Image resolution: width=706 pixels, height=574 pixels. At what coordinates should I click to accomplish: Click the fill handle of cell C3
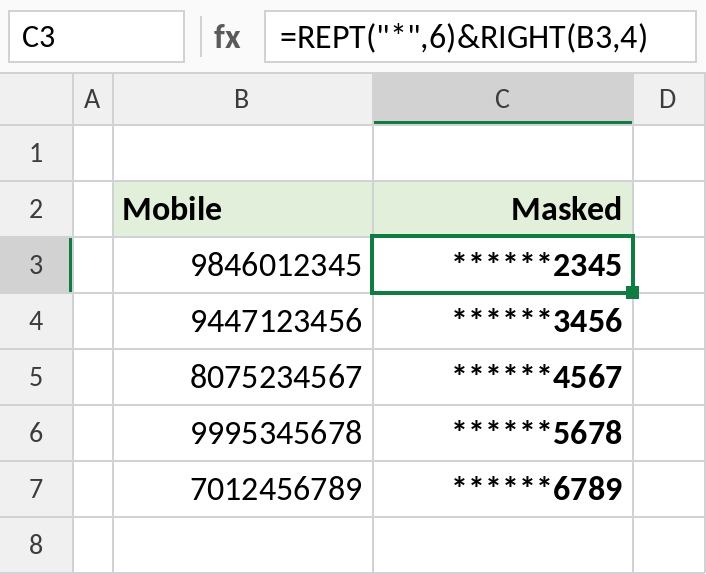[x=633, y=292]
